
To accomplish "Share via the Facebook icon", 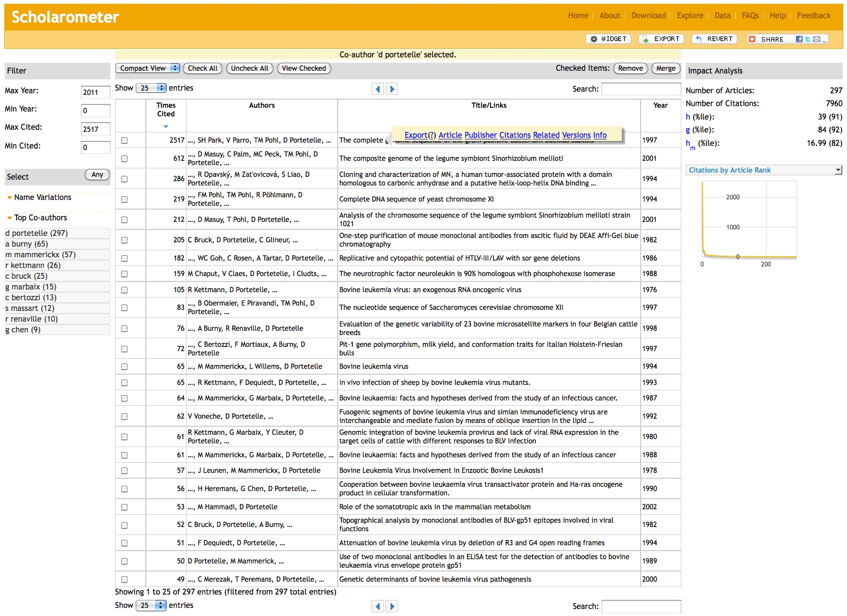I will point(799,39).
